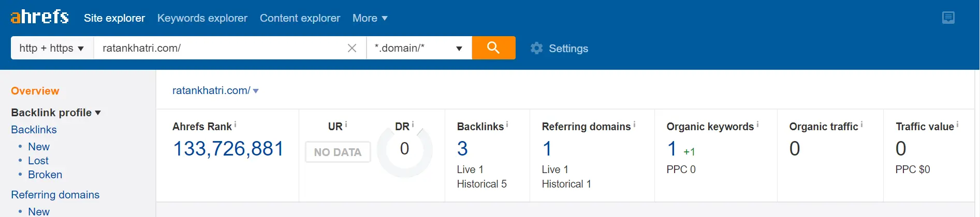Image resolution: width=980 pixels, height=217 pixels.
Task: Clear the URL field with the X icon
Action: click(x=352, y=48)
